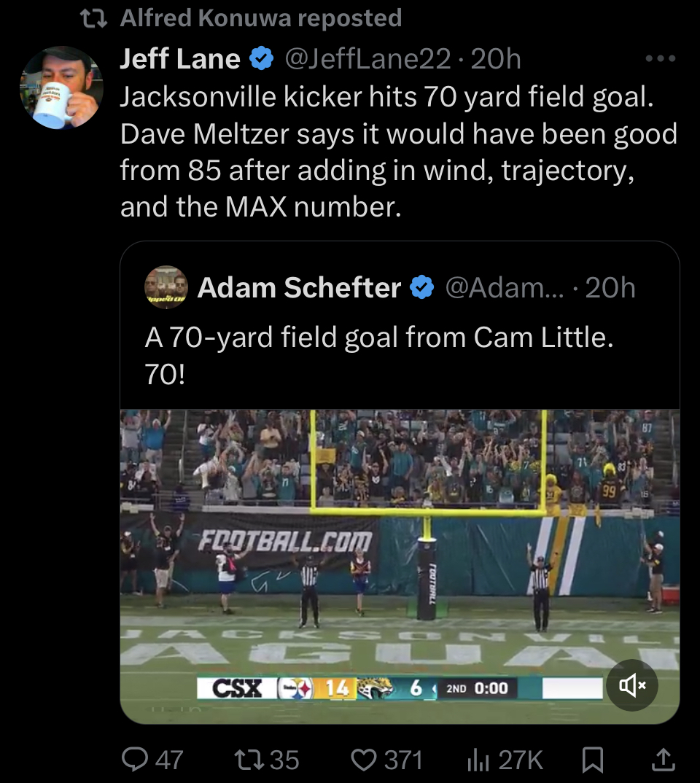Toggle the video mute speaker button
Image resolution: width=700 pixels, height=783 pixels.
pyautogui.click(x=632, y=685)
